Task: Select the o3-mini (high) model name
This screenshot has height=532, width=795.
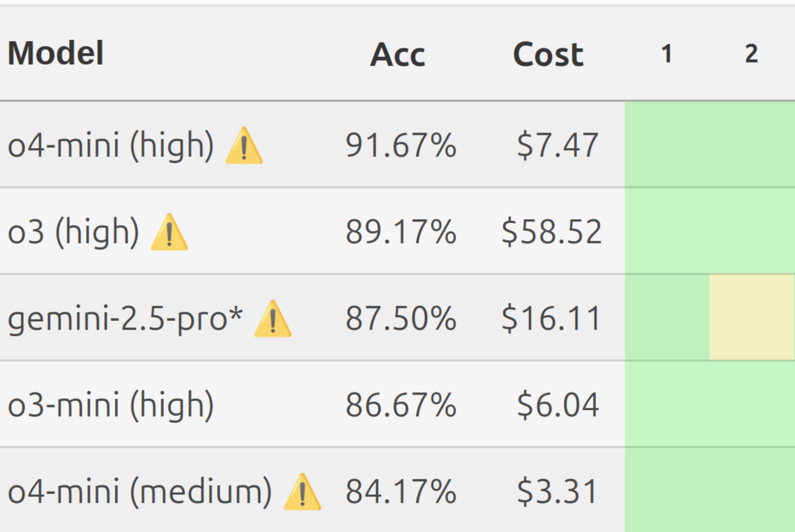Action: coord(111,405)
